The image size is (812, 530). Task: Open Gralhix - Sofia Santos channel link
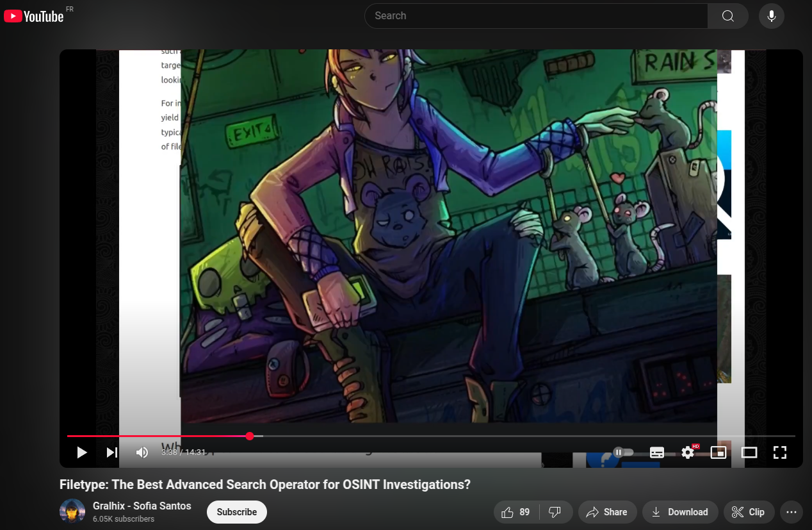(x=142, y=506)
